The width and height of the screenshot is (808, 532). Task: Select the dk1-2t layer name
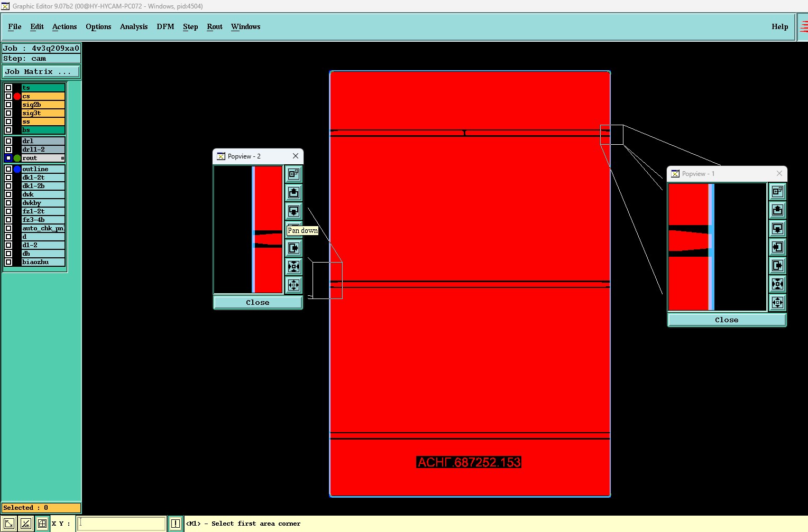43,178
